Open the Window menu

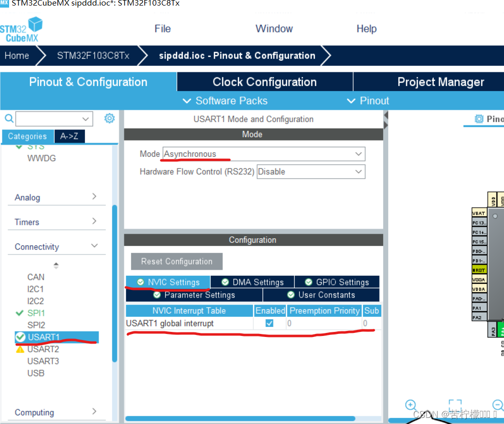(x=274, y=29)
